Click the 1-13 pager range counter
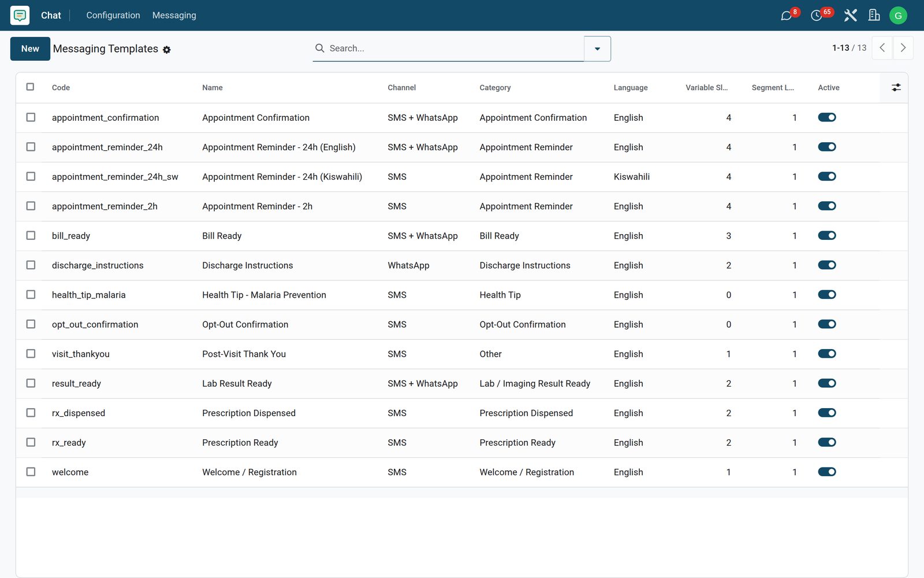Screen dimensions: 924x578 pyautogui.click(x=841, y=48)
